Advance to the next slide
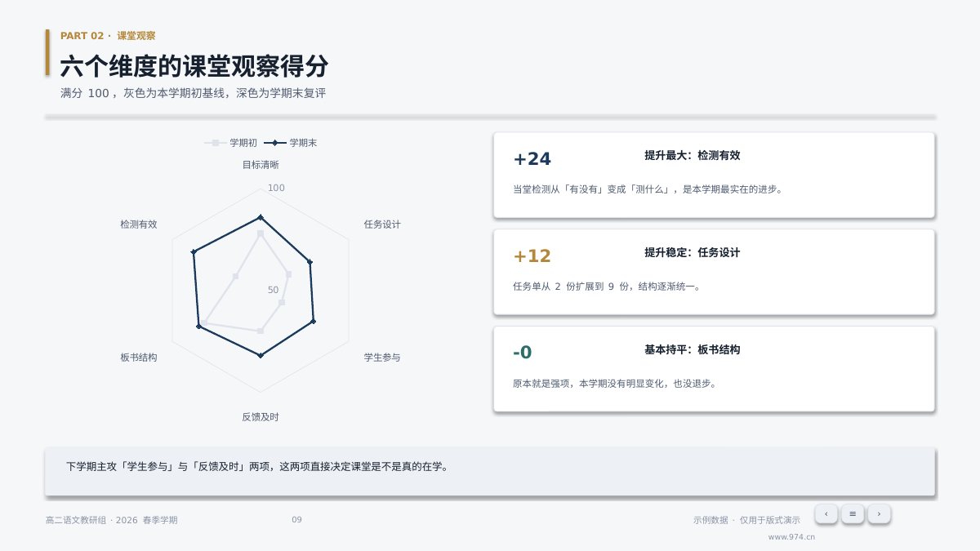980x551 pixels. [x=879, y=513]
